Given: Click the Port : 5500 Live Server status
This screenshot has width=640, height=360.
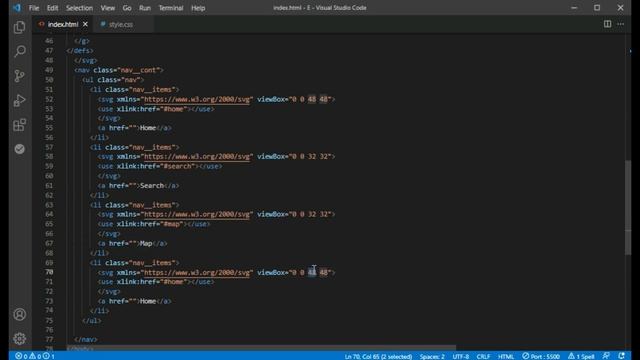Looking at the screenshot, I should coord(541,356).
